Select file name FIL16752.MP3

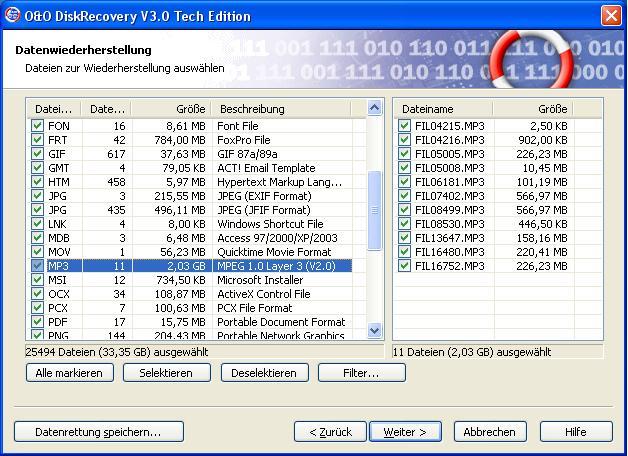pos(449,266)
